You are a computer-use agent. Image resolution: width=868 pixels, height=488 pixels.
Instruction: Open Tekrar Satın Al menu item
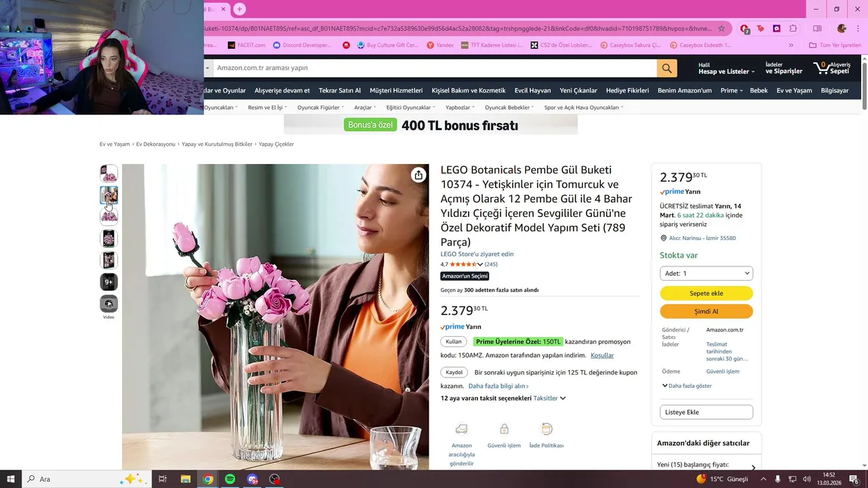click(340, 90)
